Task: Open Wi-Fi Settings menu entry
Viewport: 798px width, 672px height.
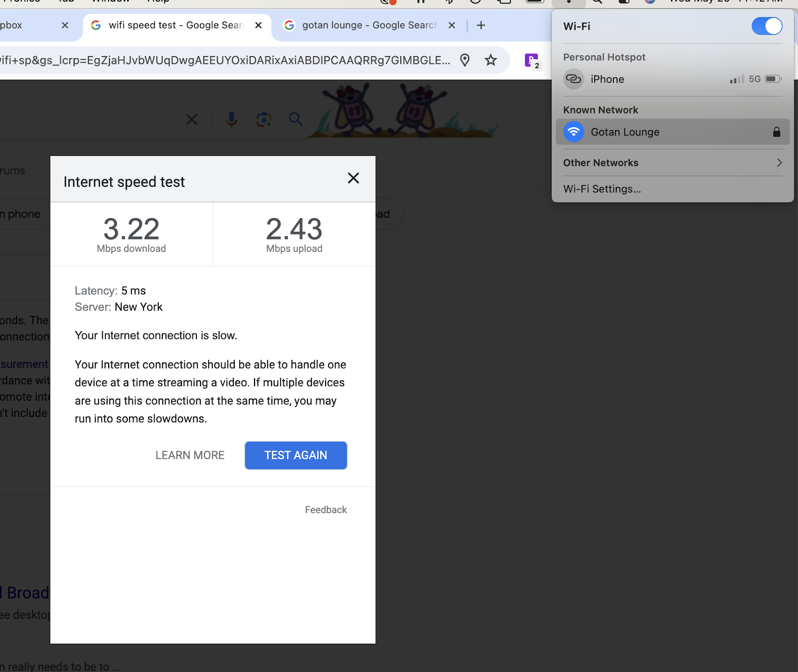Action: click(602, 189)
